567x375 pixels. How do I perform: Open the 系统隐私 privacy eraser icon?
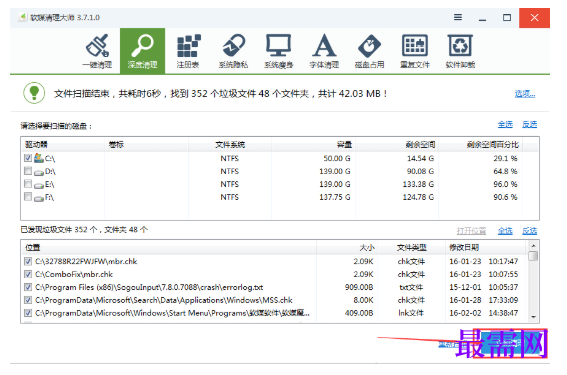click(233, 51)
